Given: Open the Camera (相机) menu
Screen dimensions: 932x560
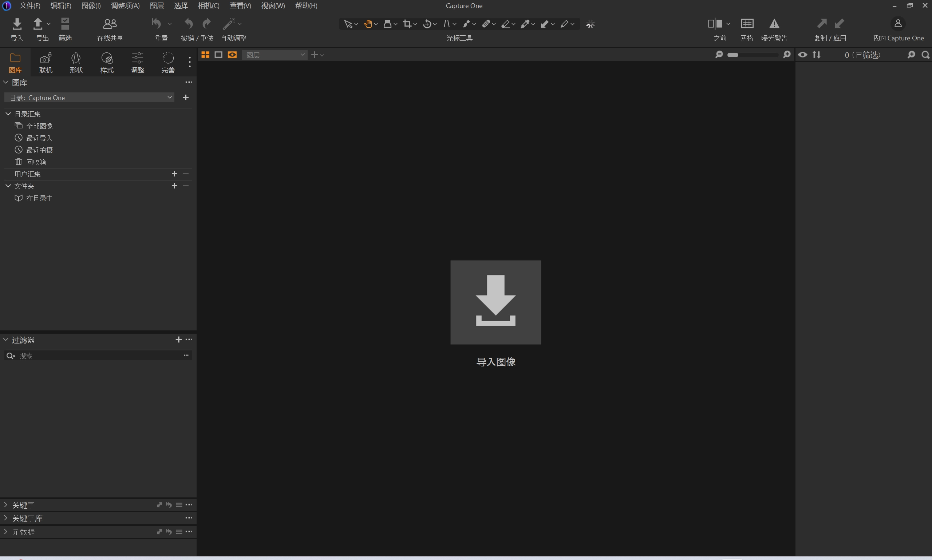Looking at the screenshot, I should click(208, 6).
